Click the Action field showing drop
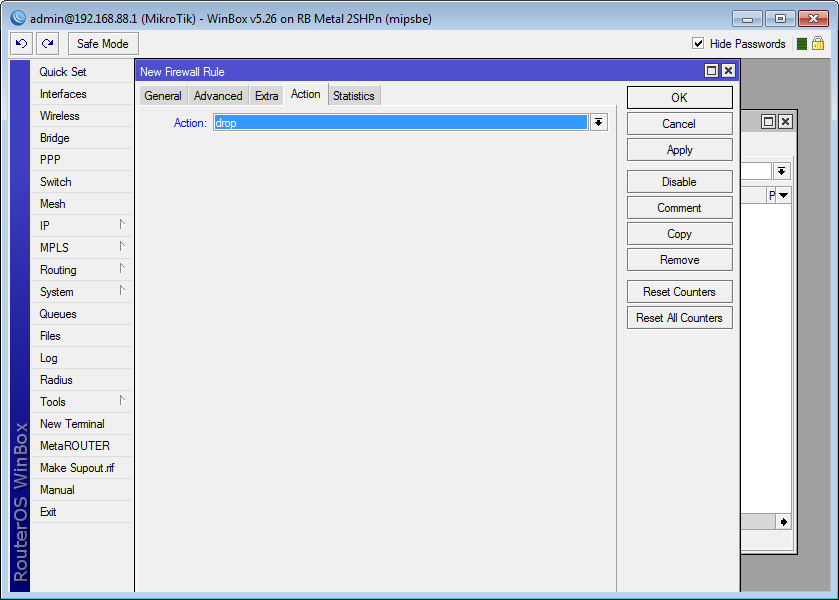This screenshot has width=839, height=600. pyautogui.click(x=400, y=123)
